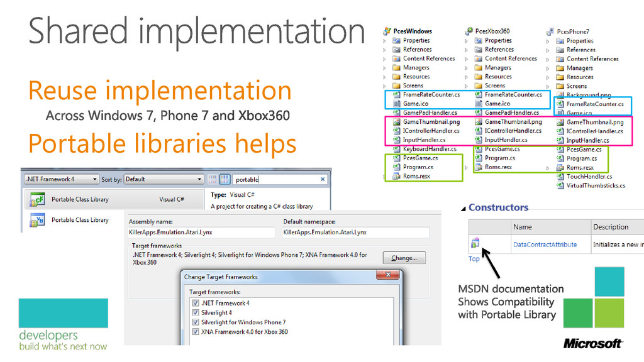Select GamePadHandler.cs in PcesWindows

click(x=430, y=112)
